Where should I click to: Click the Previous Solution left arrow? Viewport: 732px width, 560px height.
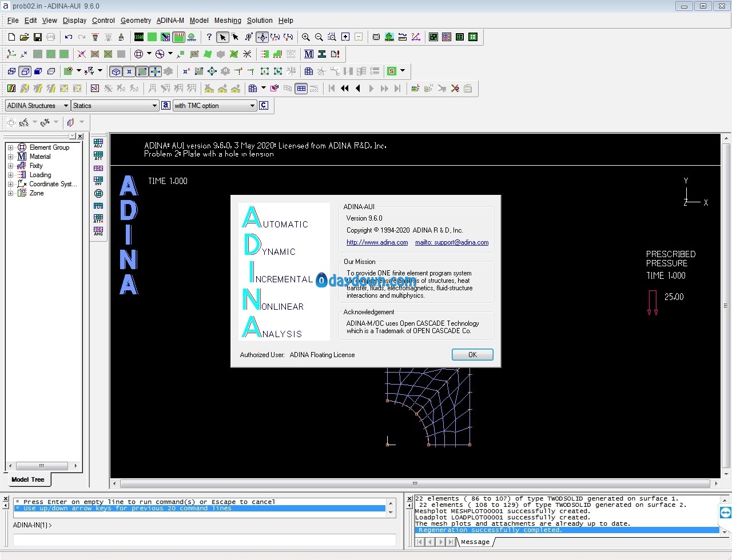coord(358,89)
